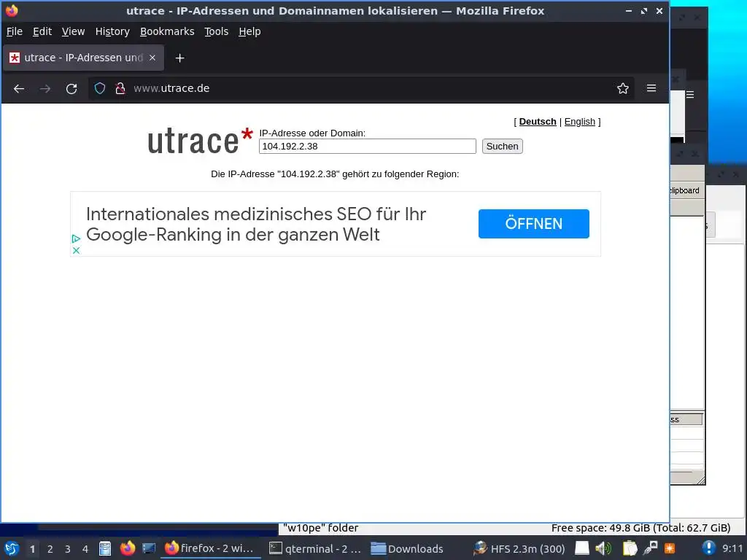Open the volume speaker icon in the tray
747x560 pixels.
[x=603, y=548]
